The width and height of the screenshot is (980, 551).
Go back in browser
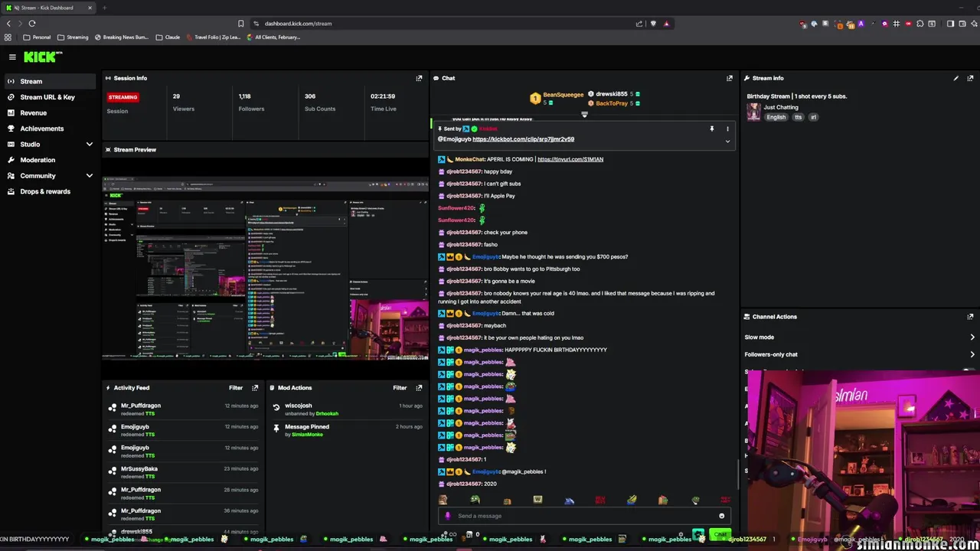8,24
